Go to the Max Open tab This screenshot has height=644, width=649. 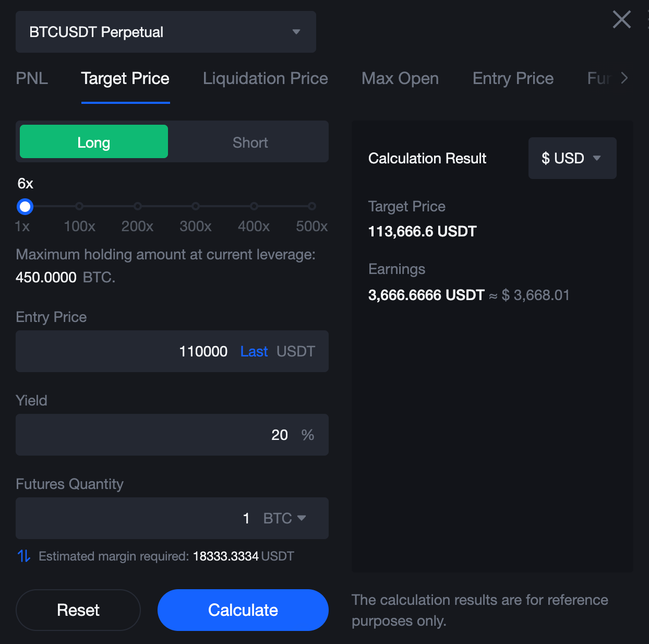[x=400, y=78]
